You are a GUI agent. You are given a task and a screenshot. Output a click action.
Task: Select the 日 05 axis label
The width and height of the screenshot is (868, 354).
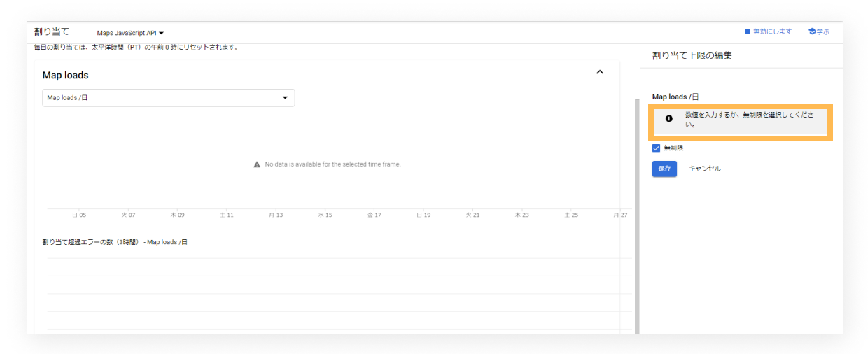click(x=79, y=215)
